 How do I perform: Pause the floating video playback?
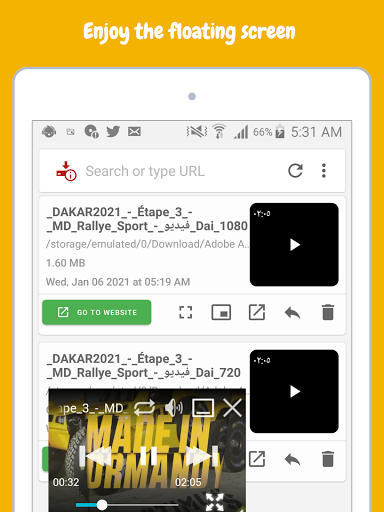[x=149, y=456]
